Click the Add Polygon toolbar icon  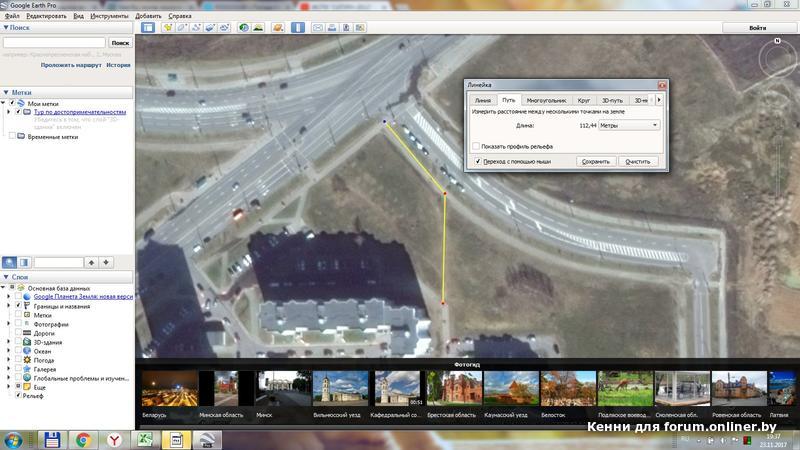(182, 27)
